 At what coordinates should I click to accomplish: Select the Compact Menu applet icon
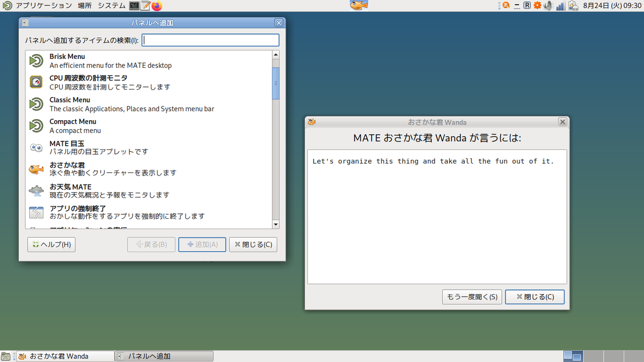click(x=36, y=126)
